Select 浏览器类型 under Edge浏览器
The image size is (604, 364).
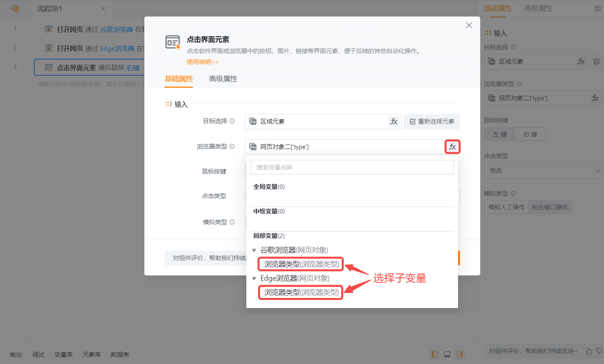click(301, 293)
